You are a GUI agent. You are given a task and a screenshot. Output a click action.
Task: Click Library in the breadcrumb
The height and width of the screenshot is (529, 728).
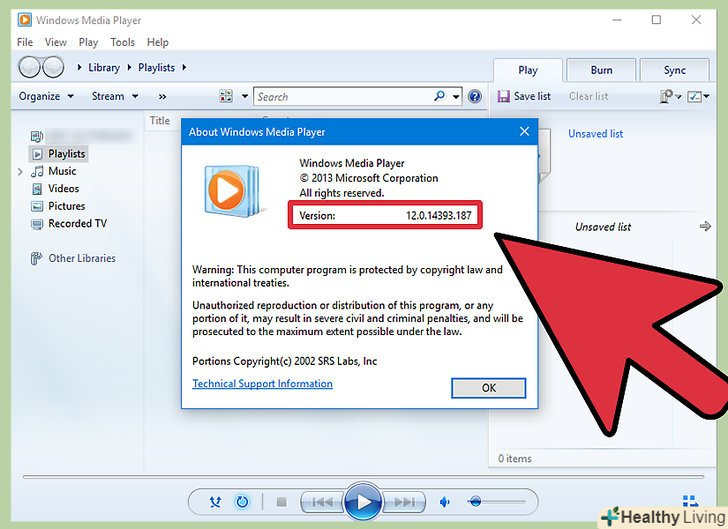point(104,67)
